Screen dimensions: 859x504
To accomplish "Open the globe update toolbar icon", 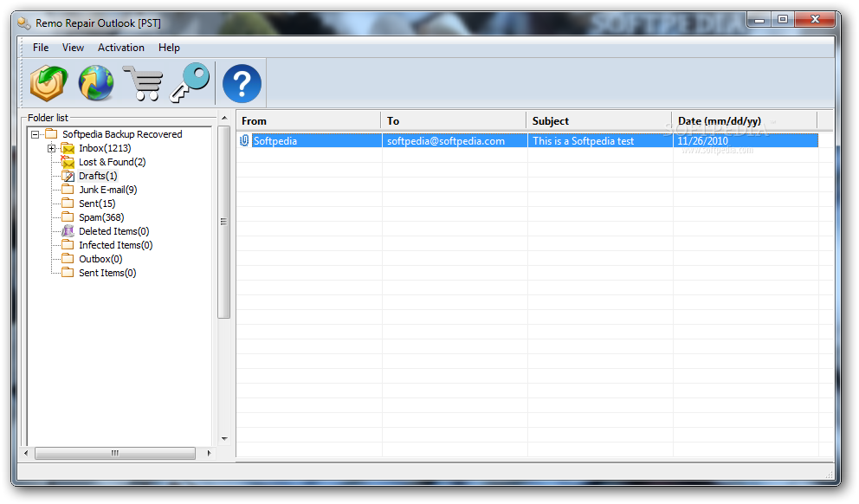I will coord(96,83).
